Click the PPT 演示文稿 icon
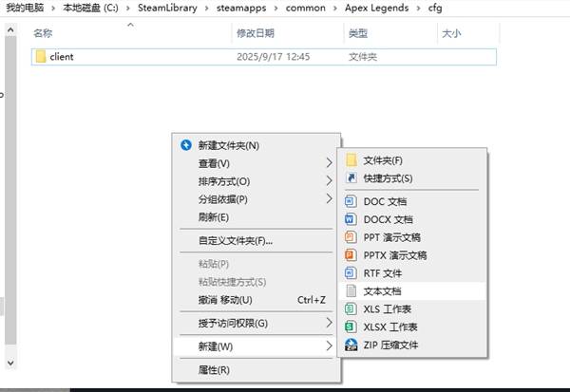Viewport: 570px width, 392px height. coord(351,237)
